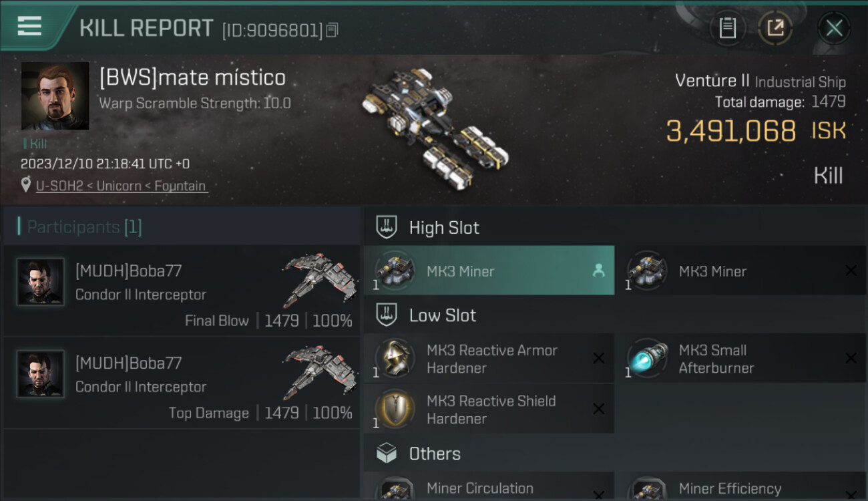Click the MK3 Reactive Shield Hardener icon
This screenshot has width=868, height=501.
tap(395, 409)
